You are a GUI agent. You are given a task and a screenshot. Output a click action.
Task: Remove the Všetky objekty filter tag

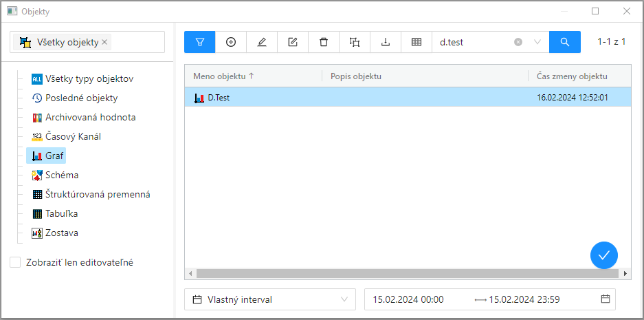(104, 42)
